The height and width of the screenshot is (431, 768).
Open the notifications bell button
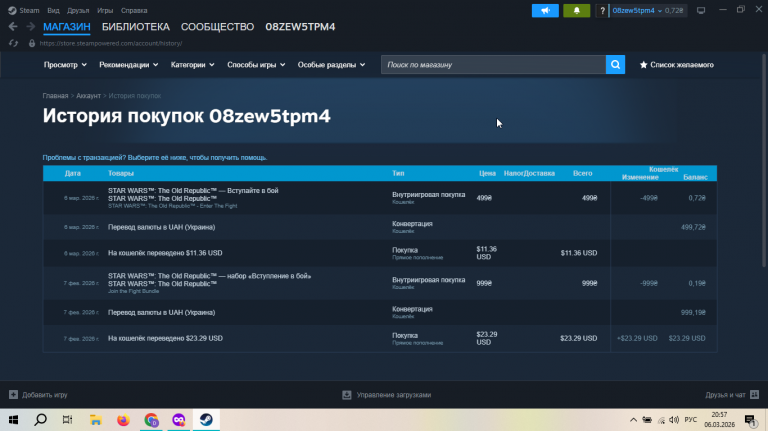pos(576,10)
